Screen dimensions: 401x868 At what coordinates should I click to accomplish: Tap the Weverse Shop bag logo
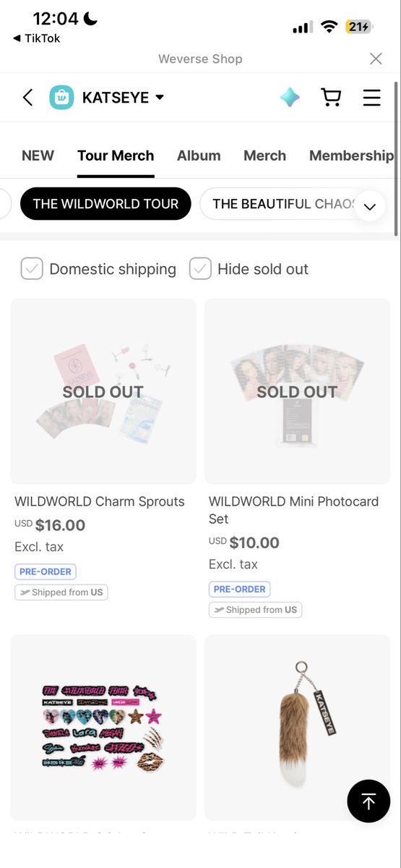(x=61, y=97)
